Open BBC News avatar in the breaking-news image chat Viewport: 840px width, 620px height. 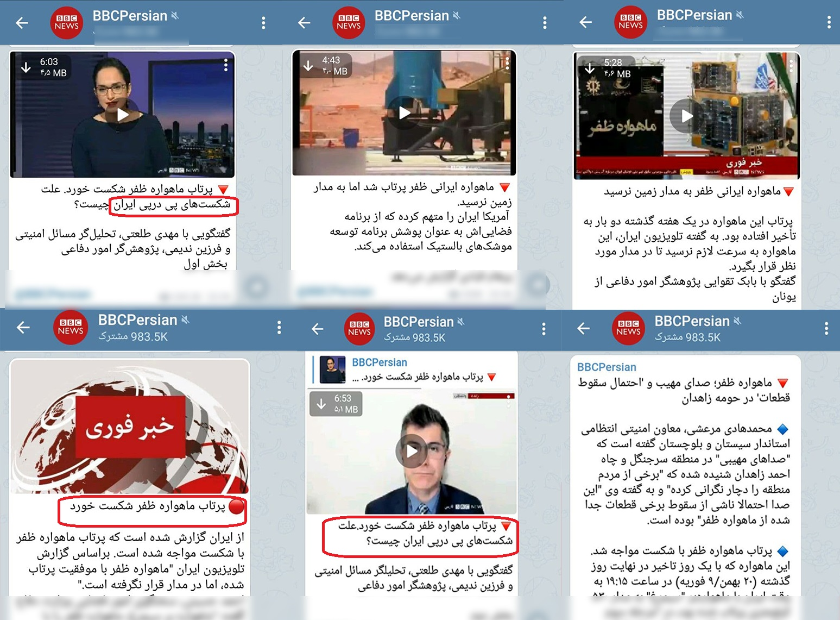coord(71,327)
